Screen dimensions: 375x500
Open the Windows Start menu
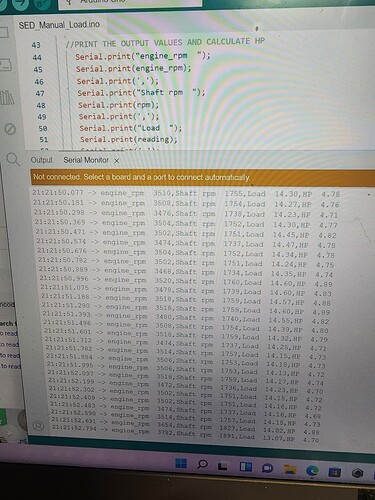[x=181, y=463]
